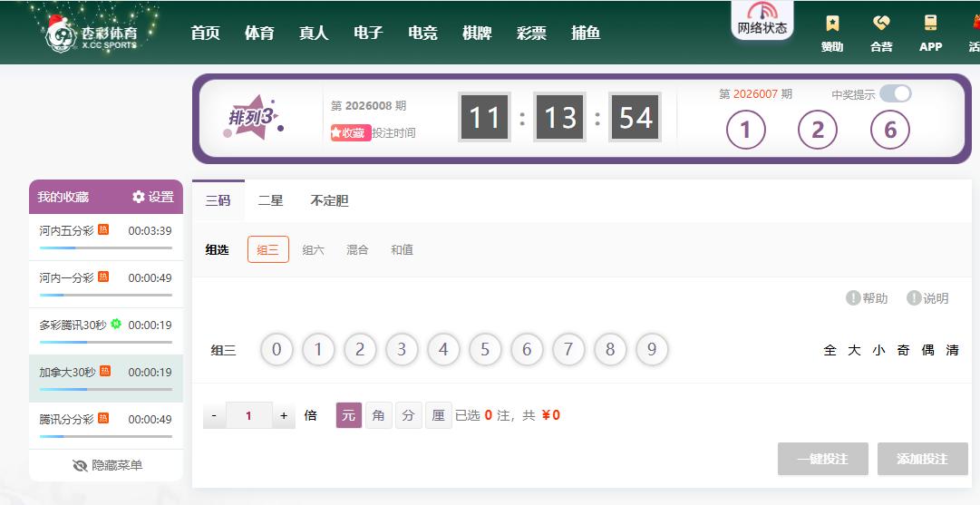Click the 网络状态 network status icon
980x505 pixels.
[762, 13]
